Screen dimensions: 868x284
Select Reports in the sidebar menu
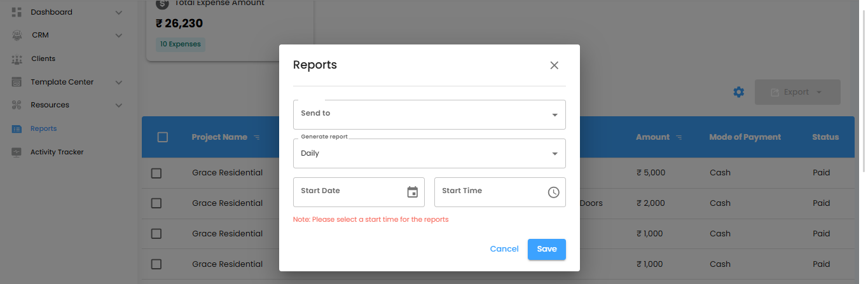(44, 129)
